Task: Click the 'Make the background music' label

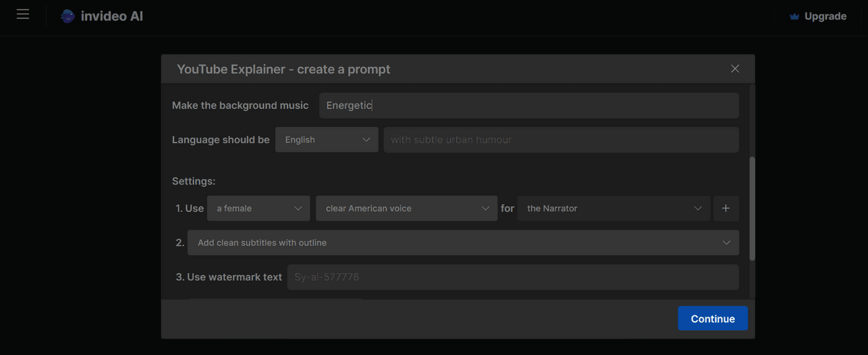Action: pyautogui.click(x=240, y=105)
